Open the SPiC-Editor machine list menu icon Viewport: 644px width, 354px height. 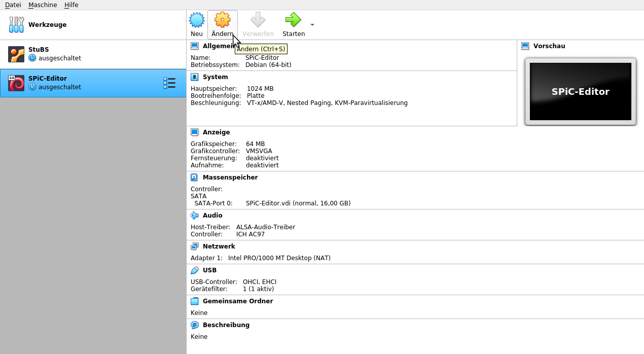click(x=169, y=83)
